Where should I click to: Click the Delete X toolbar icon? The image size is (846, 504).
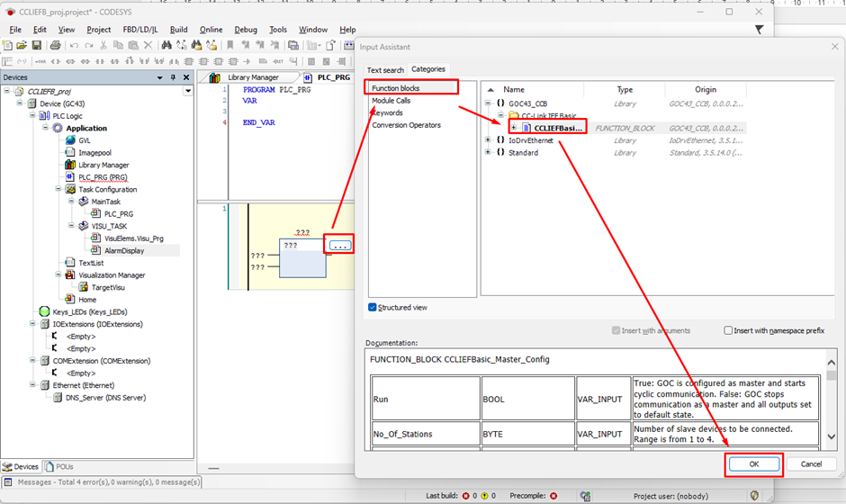point(148,45)
